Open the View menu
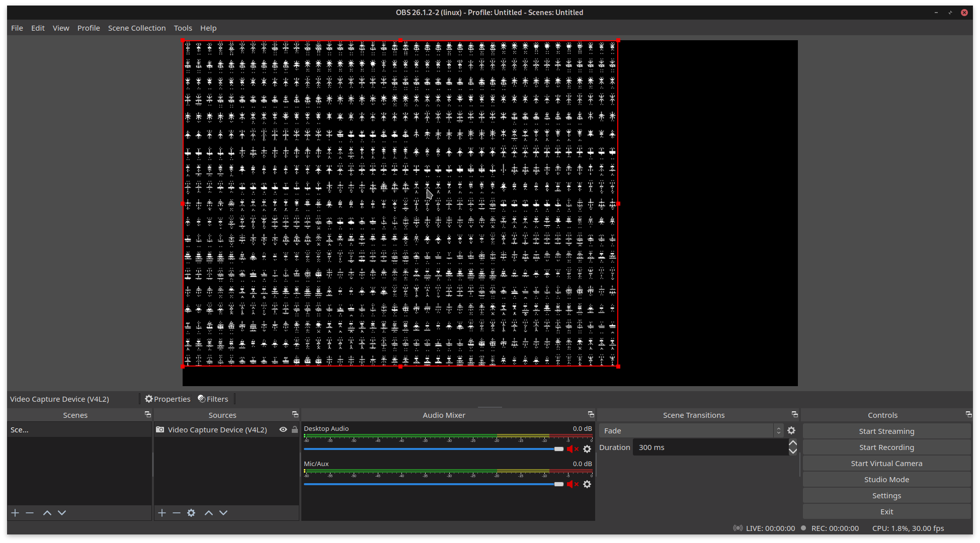 [x=61, y=28]
